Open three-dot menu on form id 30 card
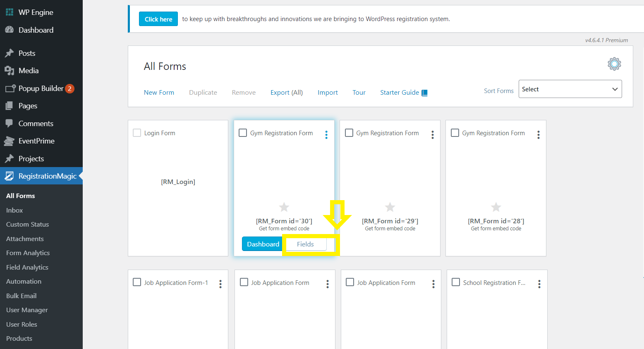 coord(326,135)
